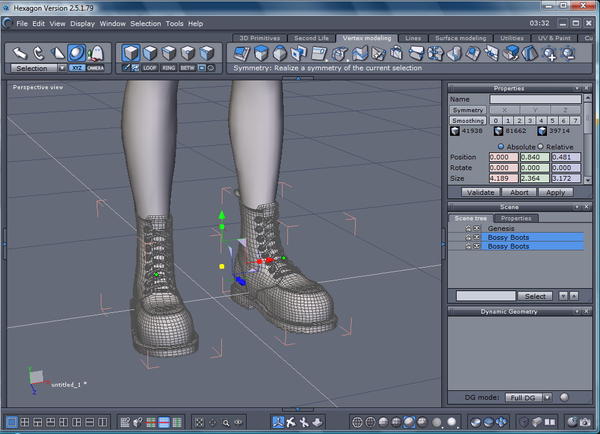
Task: Select the CAMERA manipulator mode icon
Action: click(x=95, y=68)
